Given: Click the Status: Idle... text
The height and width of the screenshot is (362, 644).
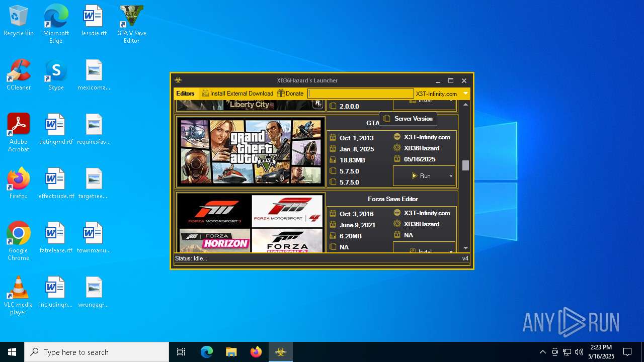Looking at the screenshot, I should tap(191, 258).
